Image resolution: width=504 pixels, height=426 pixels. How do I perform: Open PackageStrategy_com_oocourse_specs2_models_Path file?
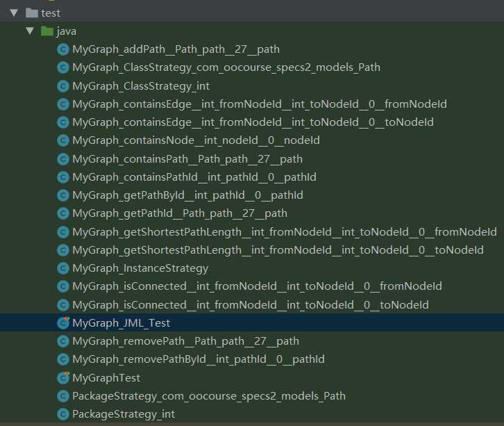click(x=208, y=395)
